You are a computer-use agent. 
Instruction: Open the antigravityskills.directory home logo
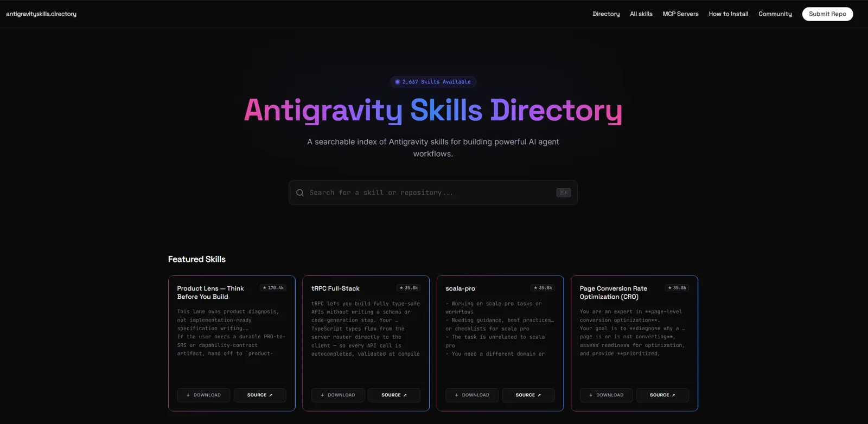coord(41,14)
